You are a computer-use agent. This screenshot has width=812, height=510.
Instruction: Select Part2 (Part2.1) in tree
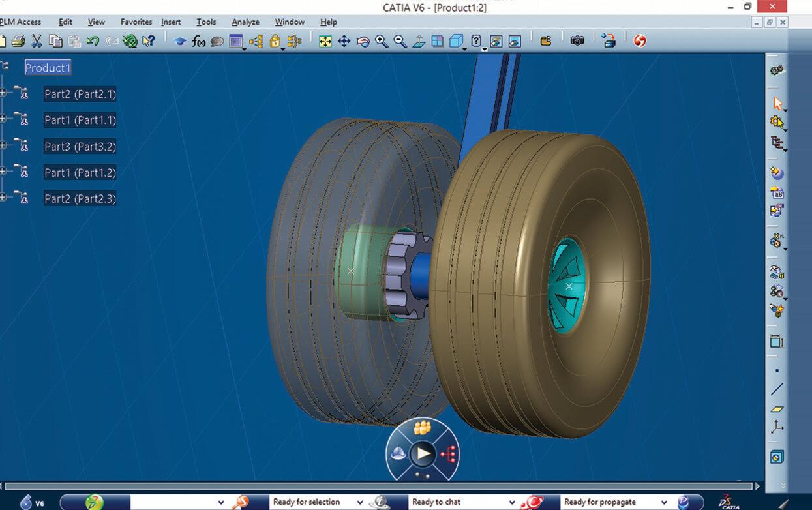(80, 94)
